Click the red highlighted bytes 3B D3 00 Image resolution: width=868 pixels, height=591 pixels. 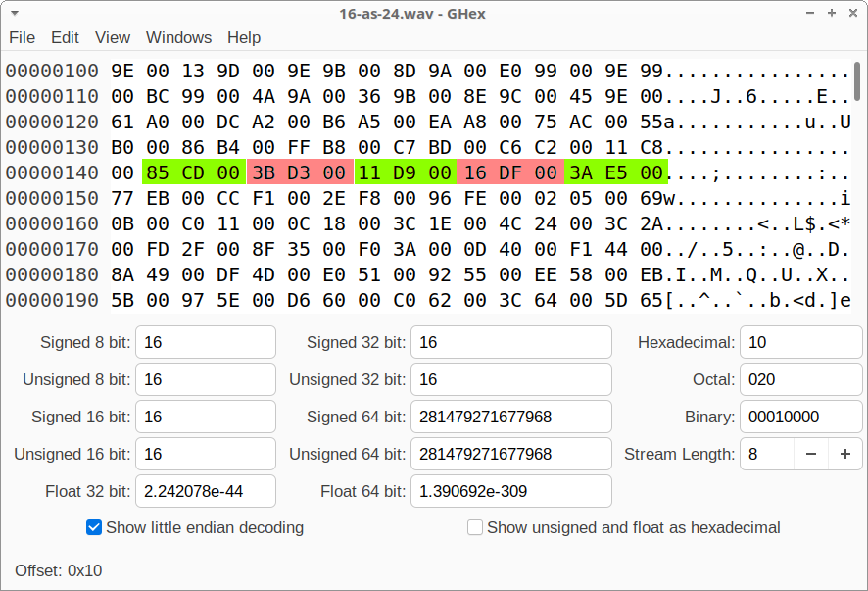(299, 172)
